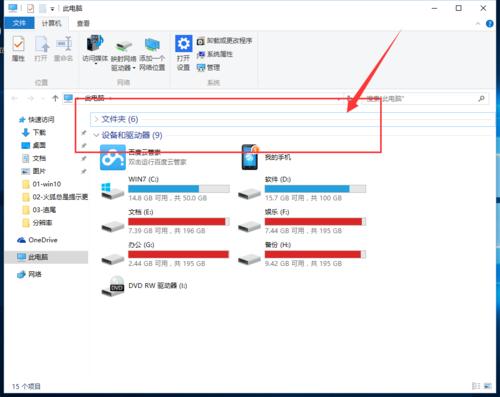
Task: Select the 软件 (D:) drive
Action: click(302, 189)
